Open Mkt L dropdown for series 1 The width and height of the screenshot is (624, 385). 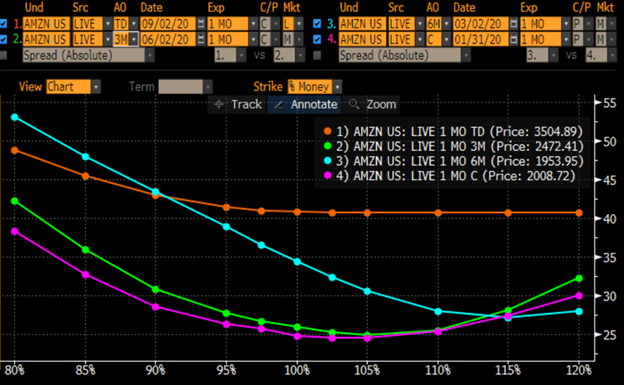click(x=299, y=24)
